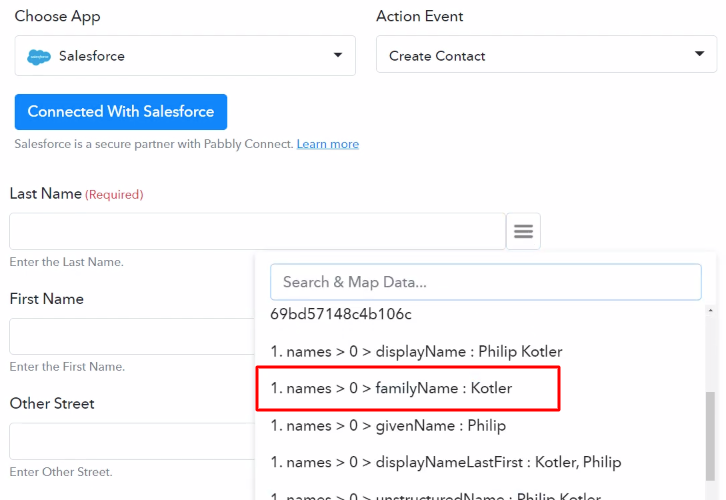Open the Choose App Salesforce dropdown
Viewport: 726px width, 500px height.
coord(185,56)
